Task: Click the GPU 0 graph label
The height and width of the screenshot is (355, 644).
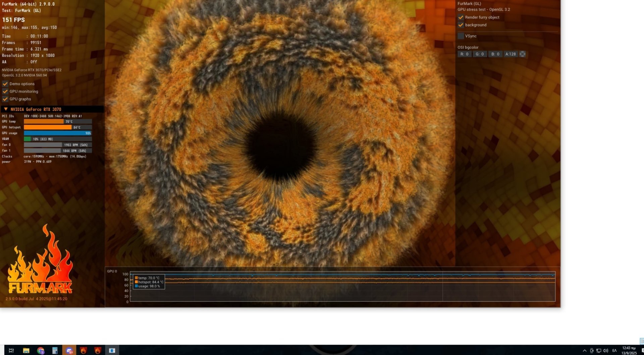Action: pos(112,271)
